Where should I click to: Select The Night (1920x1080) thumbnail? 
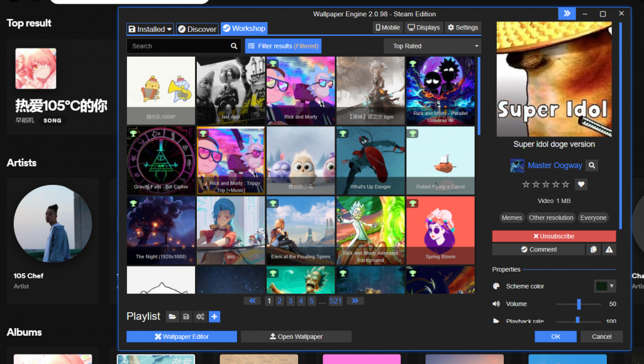[161, 230]
